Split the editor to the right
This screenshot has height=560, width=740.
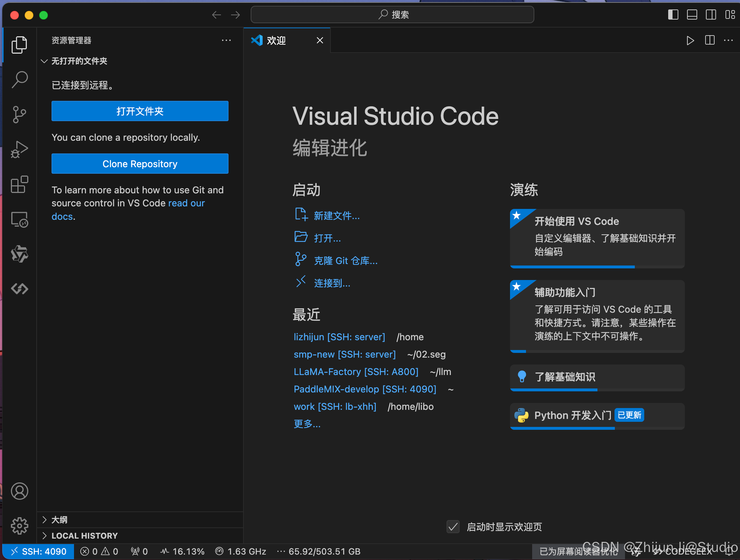click(x=710, y=40)
